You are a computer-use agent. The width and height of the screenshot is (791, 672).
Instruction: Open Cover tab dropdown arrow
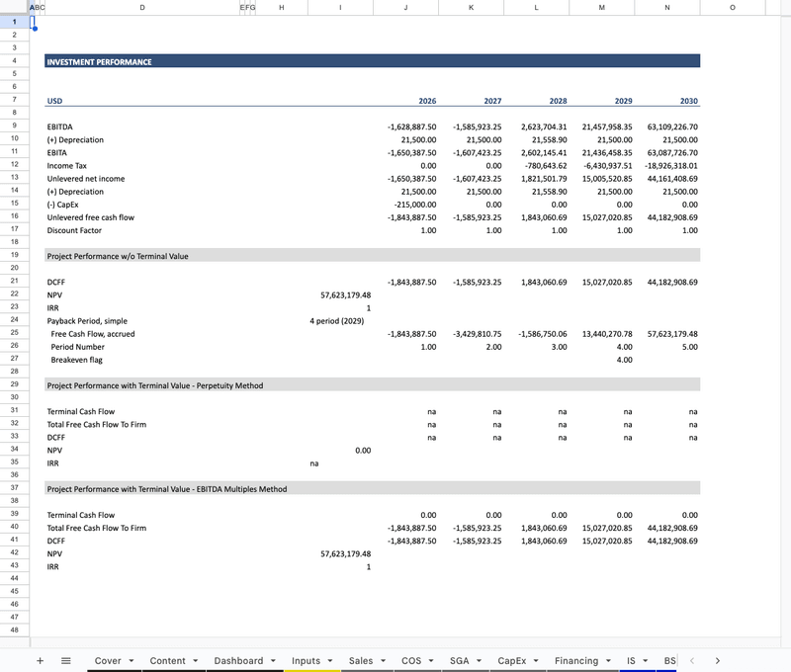(x=131, y=661)
